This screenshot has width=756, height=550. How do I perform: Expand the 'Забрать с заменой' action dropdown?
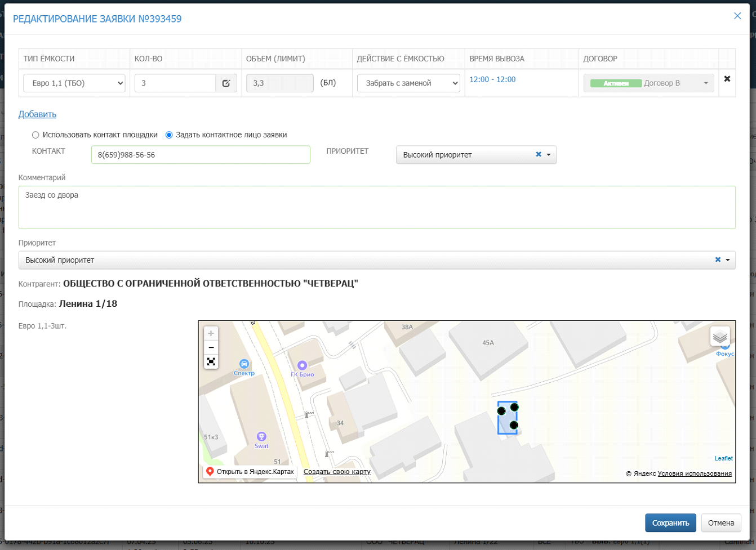click(x=408, y=83)
